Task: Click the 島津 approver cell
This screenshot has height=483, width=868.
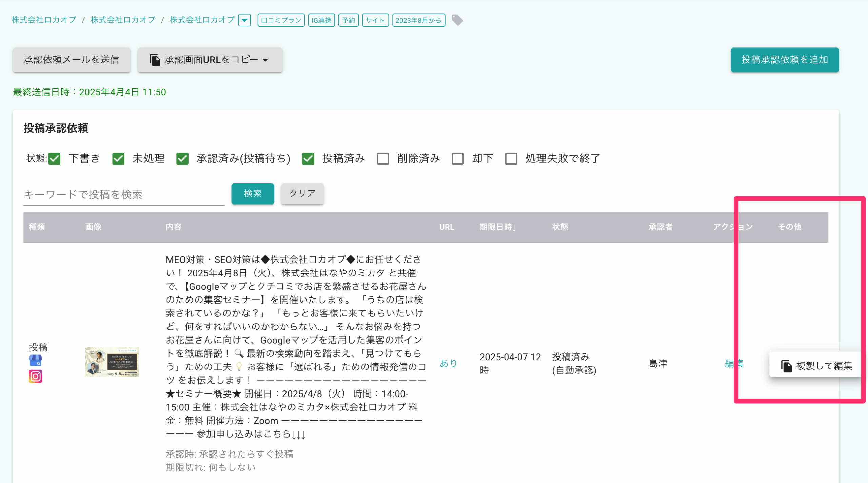Action: (x=658, y=363)
